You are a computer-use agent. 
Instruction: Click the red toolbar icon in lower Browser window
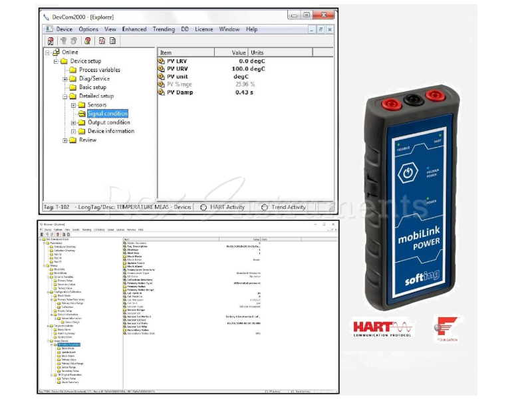click(58, 234)
